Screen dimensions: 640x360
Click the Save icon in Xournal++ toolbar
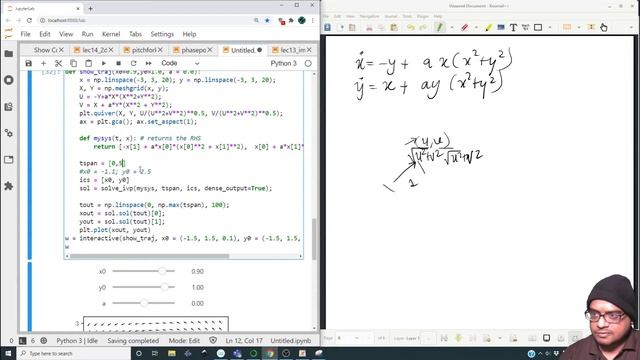(x=327, y=27)
